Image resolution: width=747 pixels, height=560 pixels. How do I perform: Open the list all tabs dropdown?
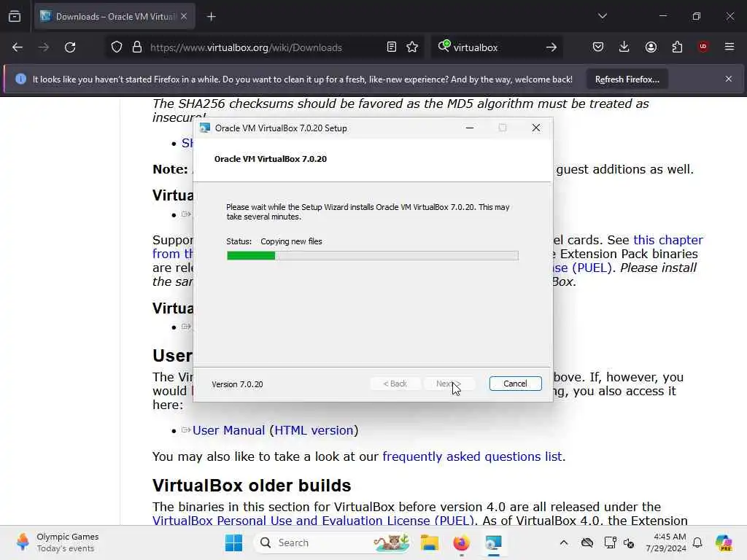(x=602, y=16)
